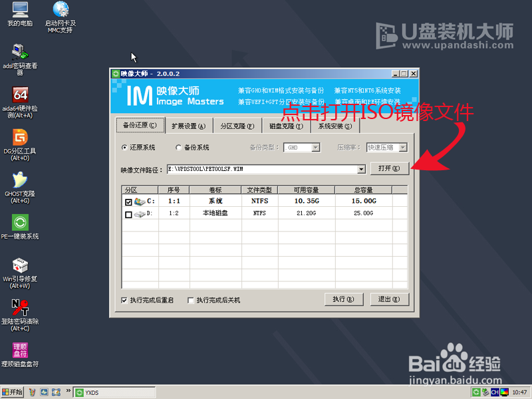Expand 映像文件路径 dropdown arrow
The width and height of the screenshot is (532, 399).
[361, 169]
